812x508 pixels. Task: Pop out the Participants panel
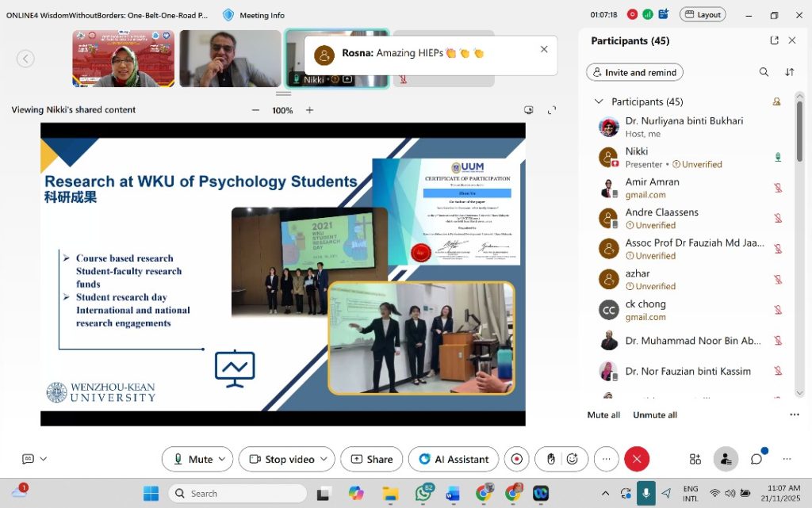(x=774, y=40)
